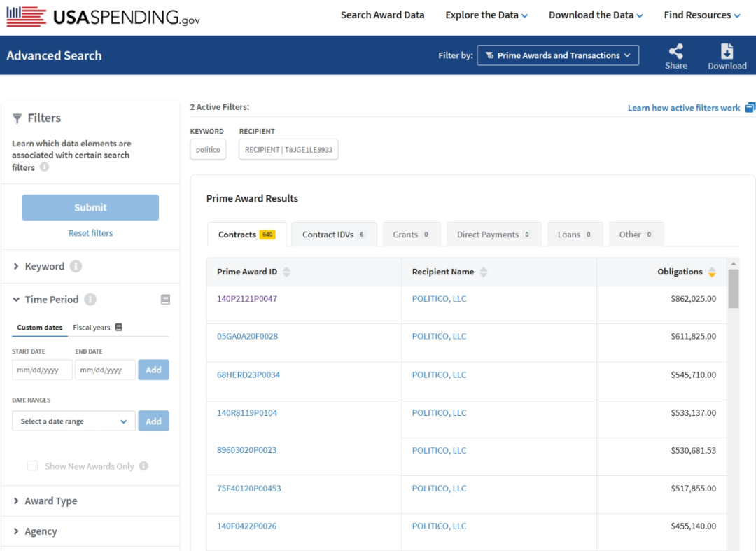Image resolution: width=756 pixels, height=551 pixels.
Task: Open award 05GA0A20F0028
Action: point(247,336)
